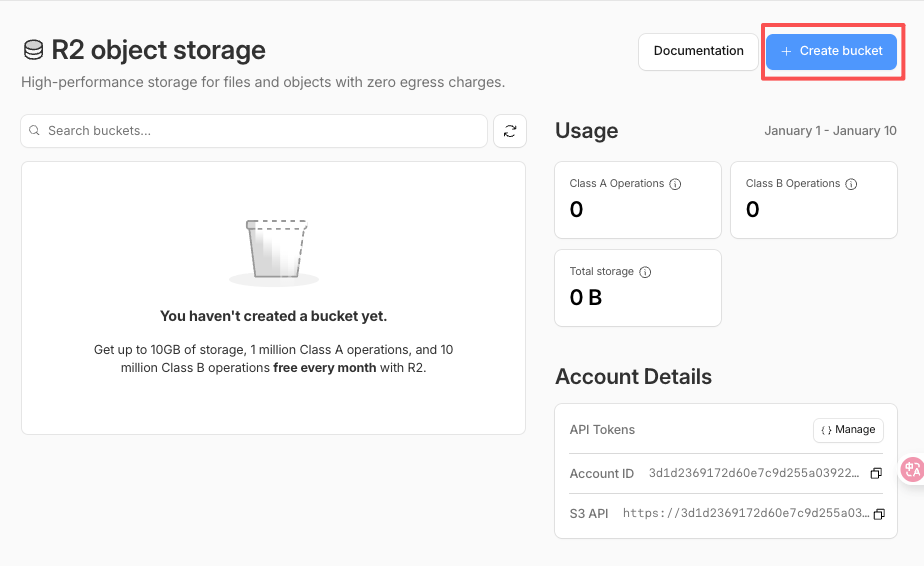This screenshot has width=924, height=566.
Task: Show Class B Operations info tooltip
Action: pyautogui.click(x=851, y=184)
